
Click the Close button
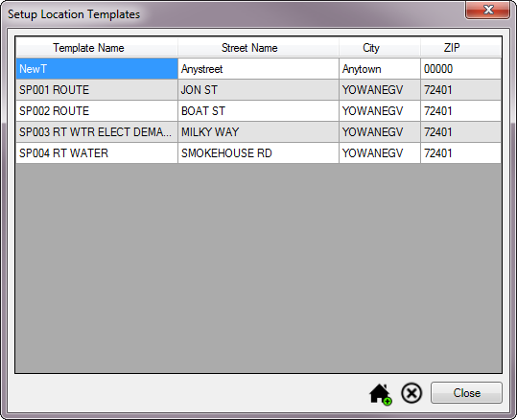(466, 392)
